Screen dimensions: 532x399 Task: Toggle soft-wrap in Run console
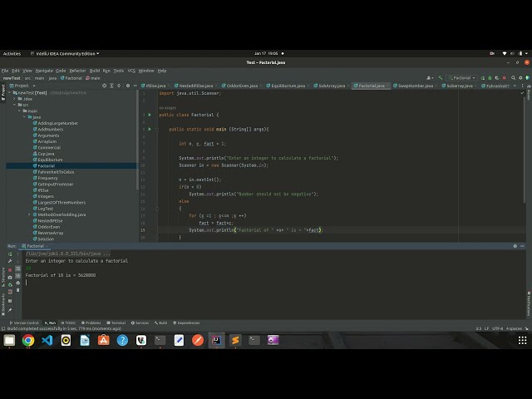coord(18,268)
